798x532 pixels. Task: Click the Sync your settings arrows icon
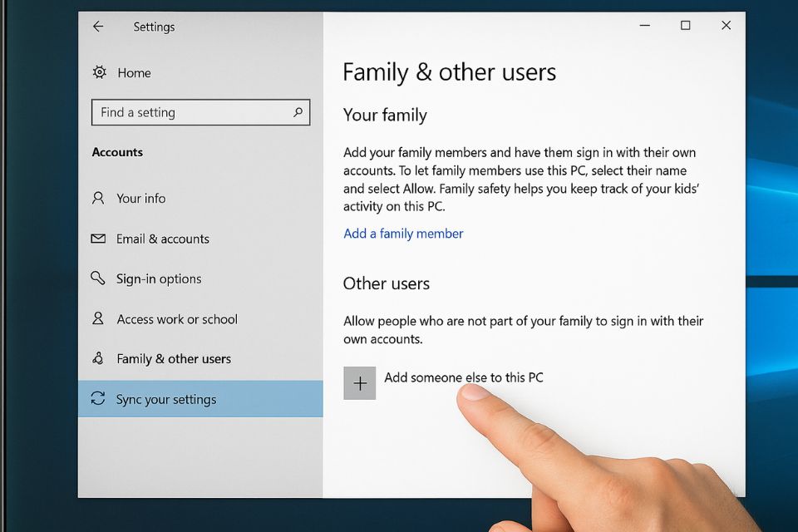click(x=99, y=399)
